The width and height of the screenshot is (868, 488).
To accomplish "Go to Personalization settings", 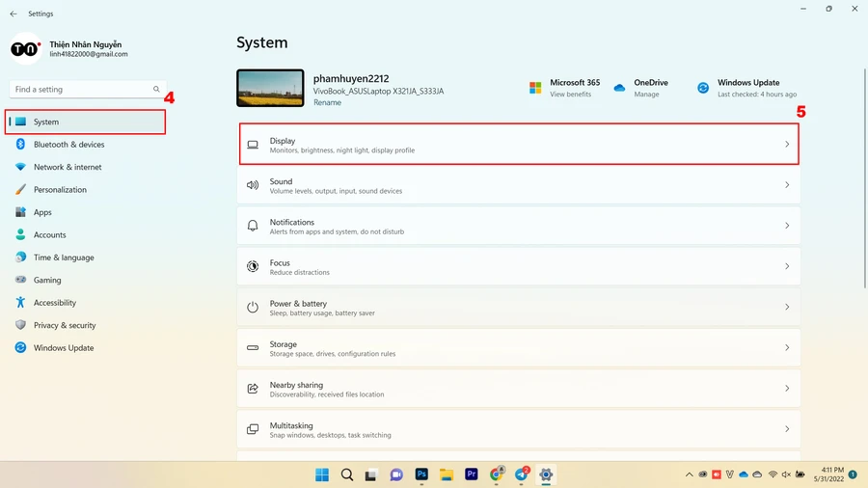I will point(85,190).
